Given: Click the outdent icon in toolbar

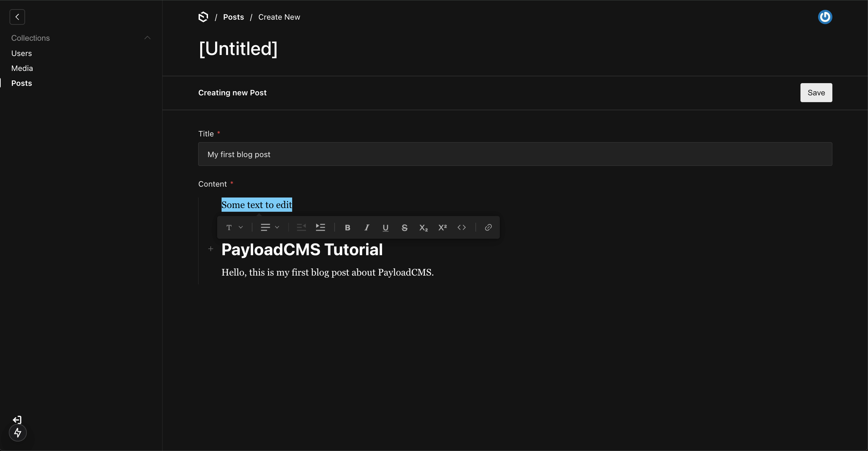Looking at the screenshot, I should [301, 227].
